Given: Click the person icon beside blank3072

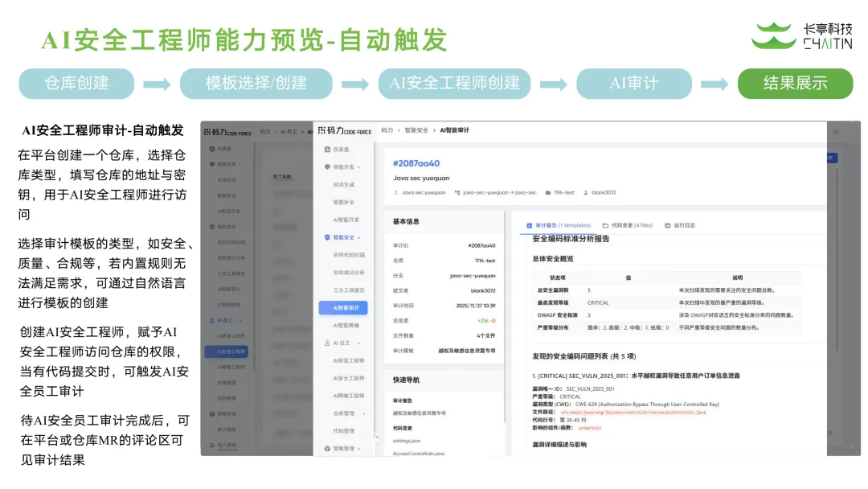Looking at the screenshot, I should 586,193.
